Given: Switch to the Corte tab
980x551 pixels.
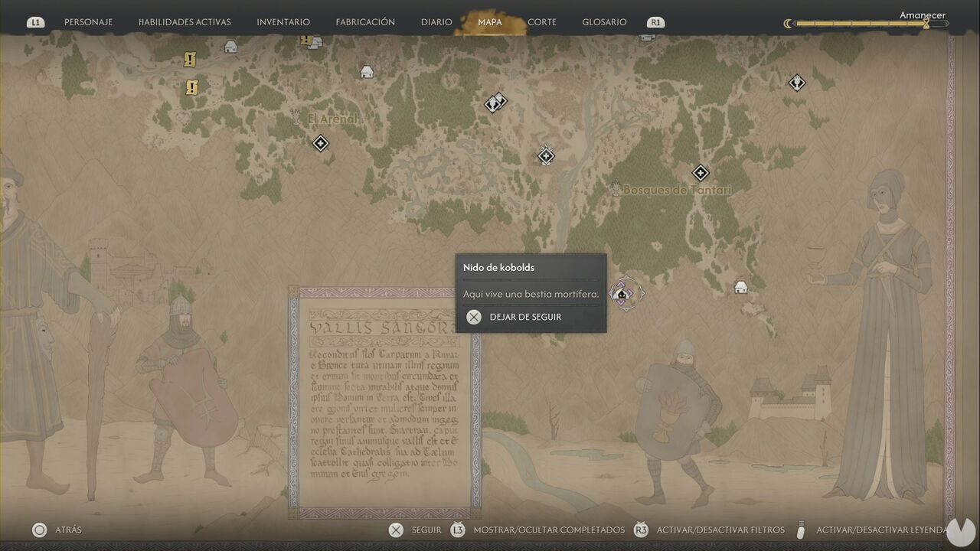Looking at the screenshot, I should point(542,22).
